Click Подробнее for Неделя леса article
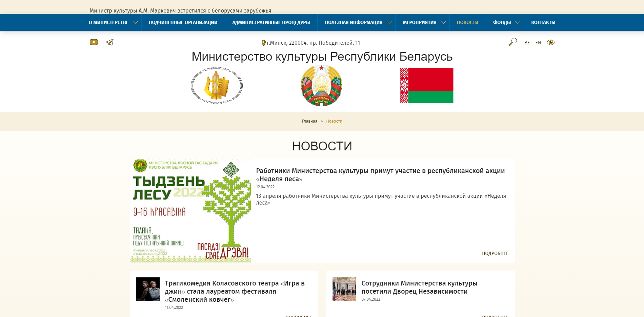The width and height of the screenshot is (644, 317). pos(495,253)
